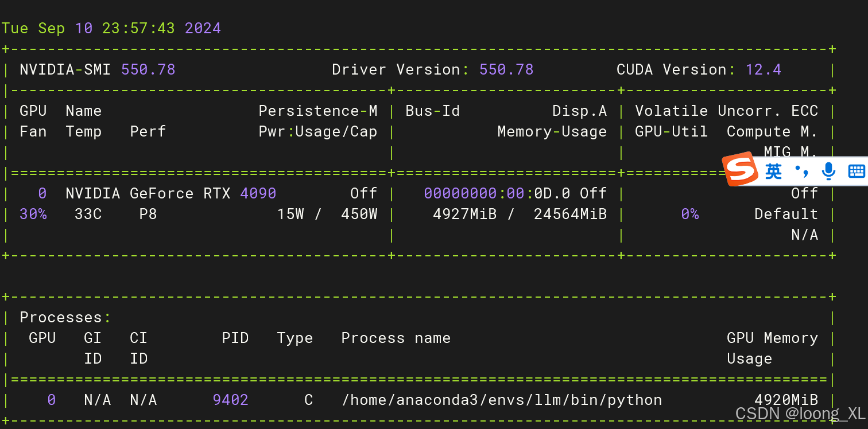Click the 'Disp.A' column header
The image size is (868, 429).
(580, 111)
